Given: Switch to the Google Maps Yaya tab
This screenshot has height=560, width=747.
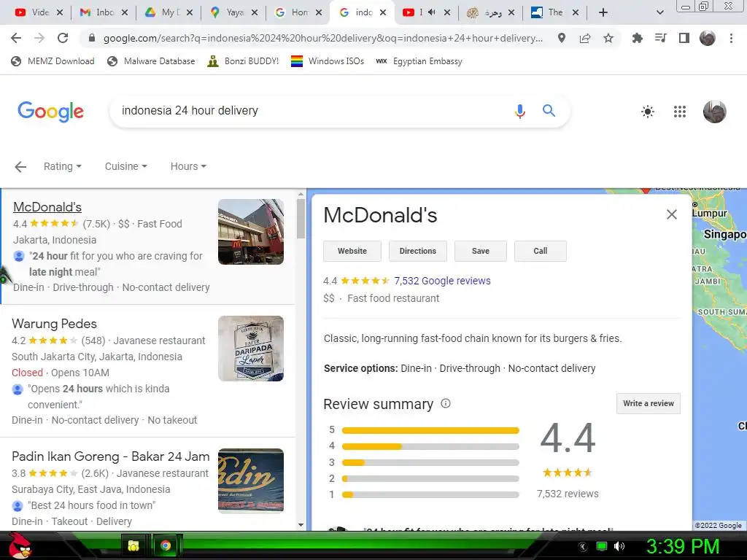Looking at the screenshot, I should point(233,12).
